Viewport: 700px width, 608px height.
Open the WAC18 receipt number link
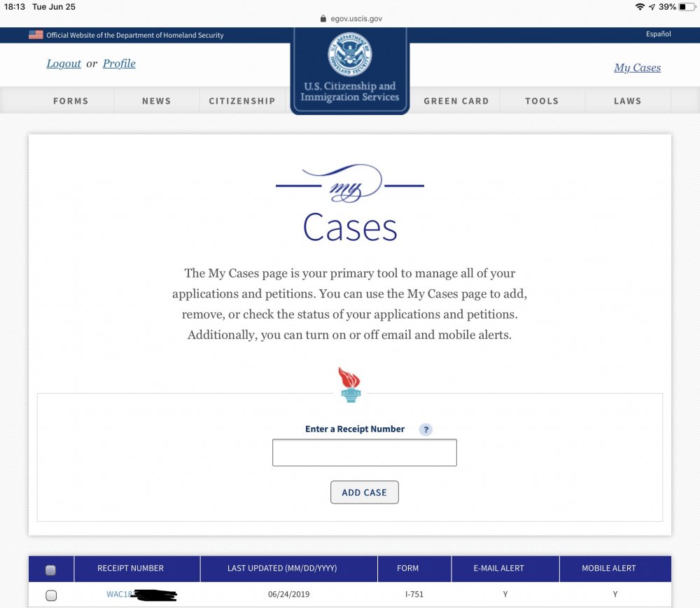coord(141,594)
